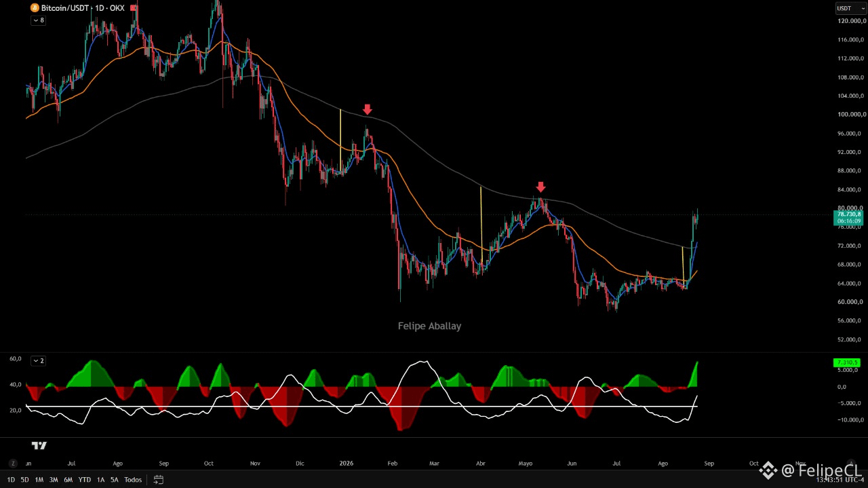Screen dimensions: 868x488
Task: Open the Bitcoin/USDT symbol title
Action: (x=64, y=8)
